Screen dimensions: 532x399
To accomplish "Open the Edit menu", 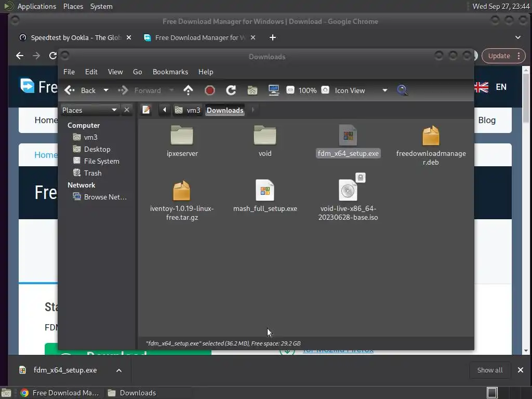I will [91, 72].
